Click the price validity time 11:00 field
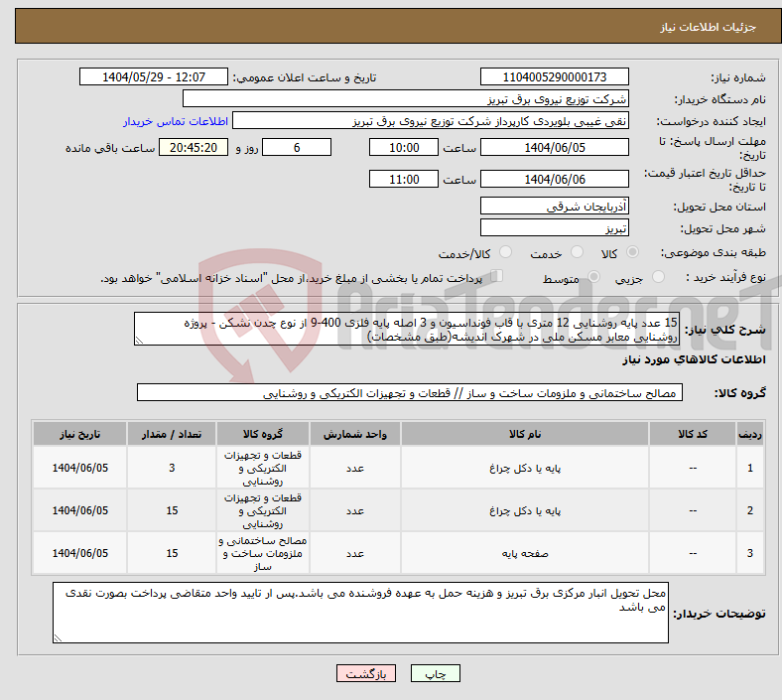 (x=404, y=179)
